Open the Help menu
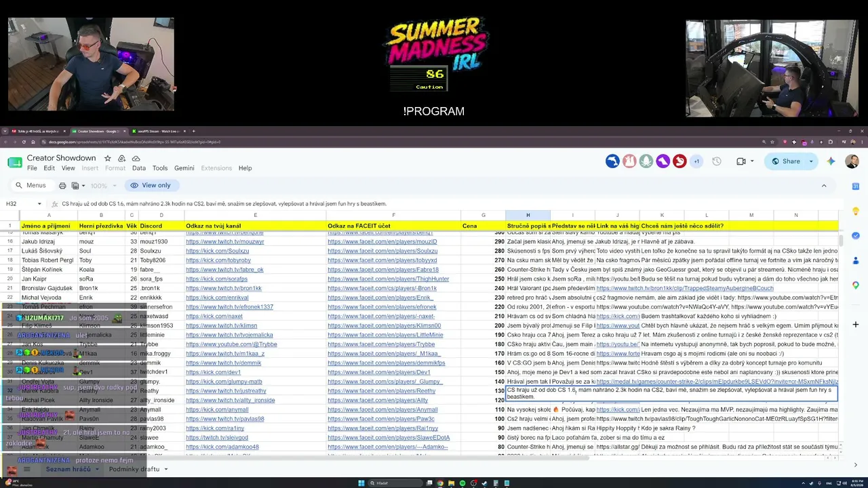The height and width of the screenshot is (488, 868). pos(245,168)
